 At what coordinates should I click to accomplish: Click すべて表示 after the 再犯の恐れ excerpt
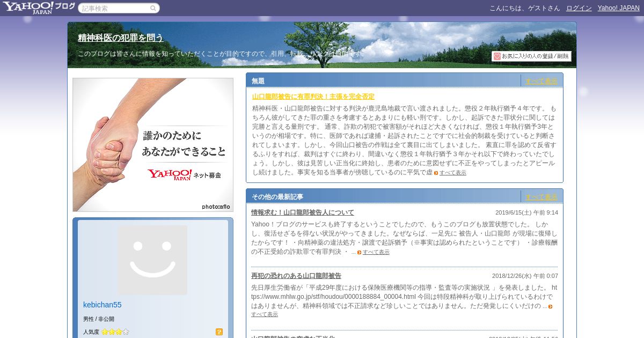coord(265,314)
